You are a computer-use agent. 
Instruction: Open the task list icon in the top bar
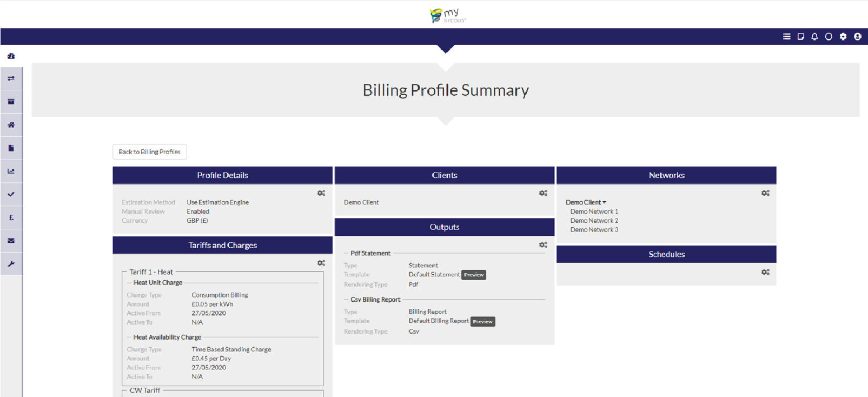786,37
